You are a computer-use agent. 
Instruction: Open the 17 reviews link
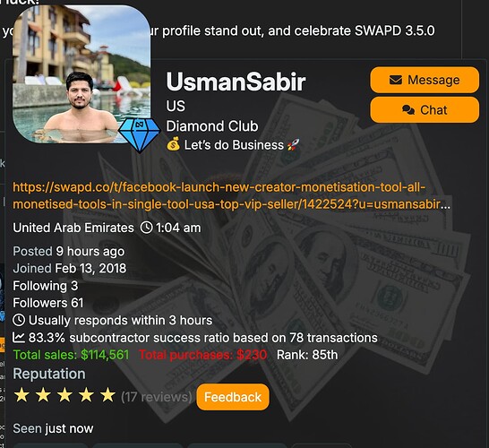[x=156, y=397]
